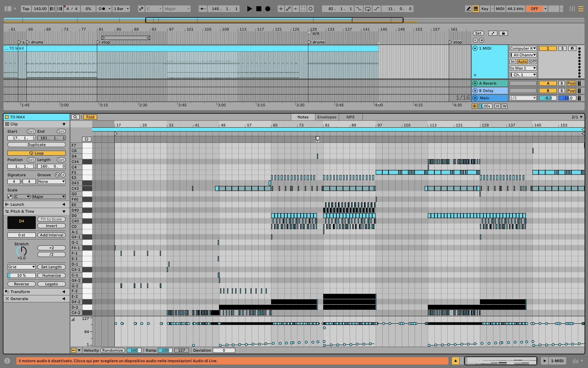Click the Main volume value -6.0
The height and width of the screenshot is (368, 588).
pos(548,98)
